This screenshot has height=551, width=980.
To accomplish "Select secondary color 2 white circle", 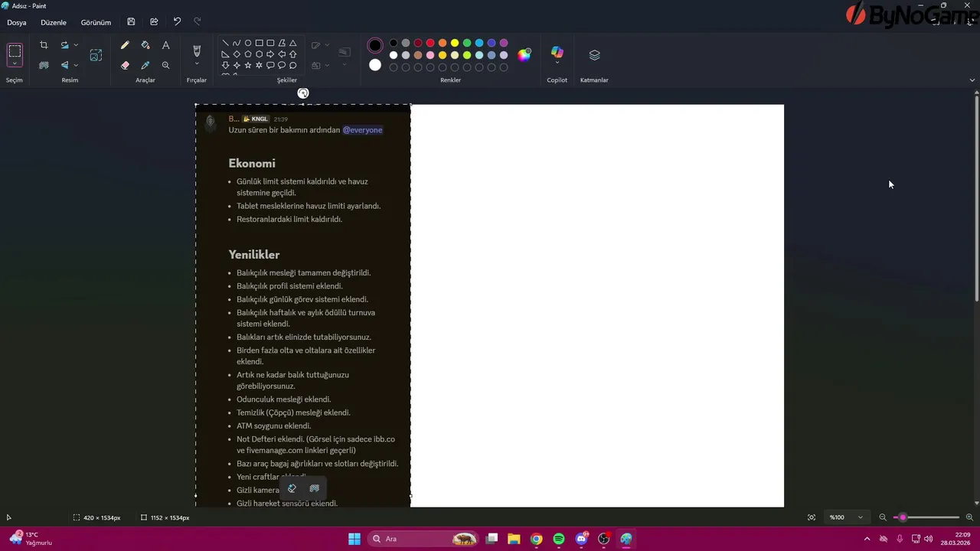I will tap(374, 65).
